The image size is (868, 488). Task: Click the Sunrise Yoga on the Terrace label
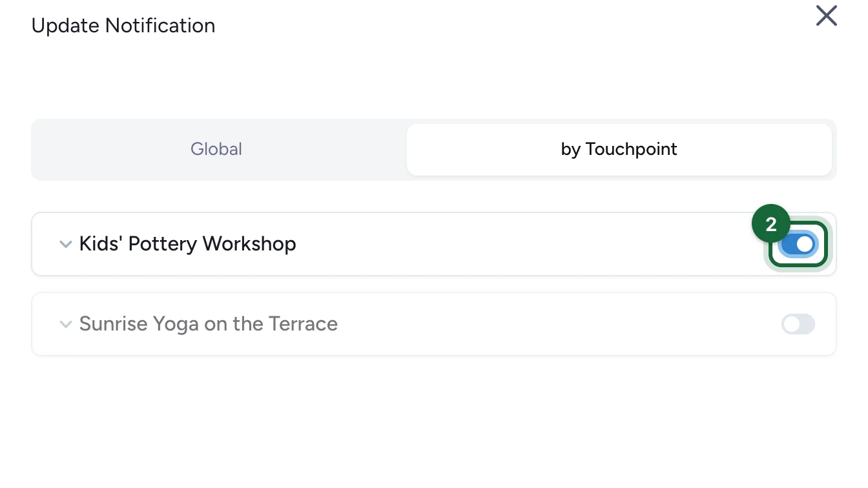coord(209,324)
